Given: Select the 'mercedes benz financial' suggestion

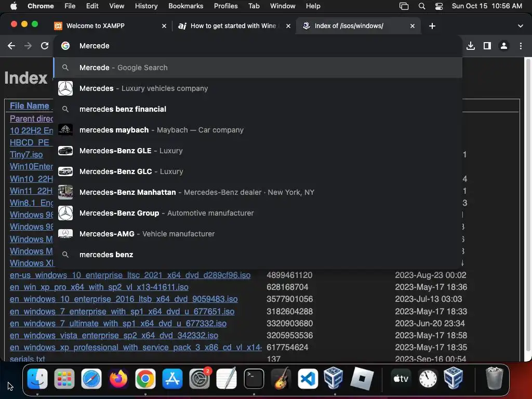Looking at the screenshot, I should pyautogui.click(x=258, y=109).
